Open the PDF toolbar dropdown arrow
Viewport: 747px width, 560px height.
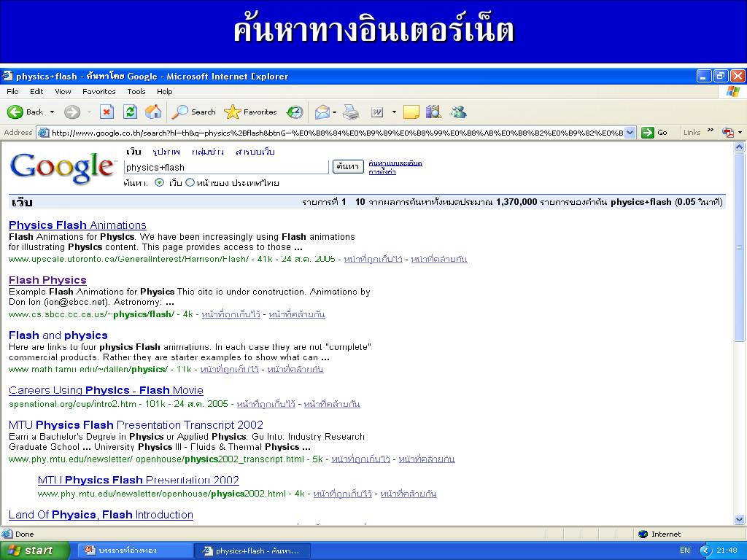coord(740,133)
